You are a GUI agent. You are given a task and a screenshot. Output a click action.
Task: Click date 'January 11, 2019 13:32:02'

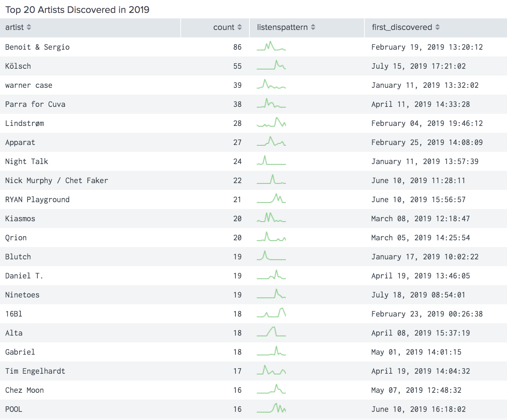[x=425, y=85]
